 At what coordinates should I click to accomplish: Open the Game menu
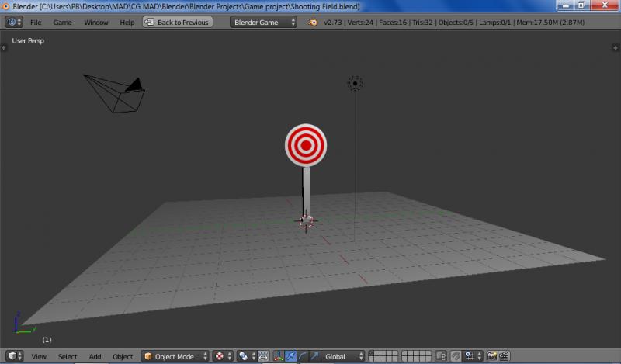tap(62, 23)
